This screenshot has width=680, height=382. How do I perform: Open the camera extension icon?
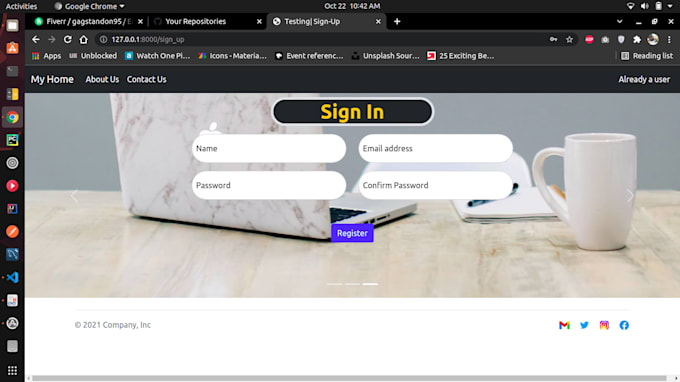605,39
